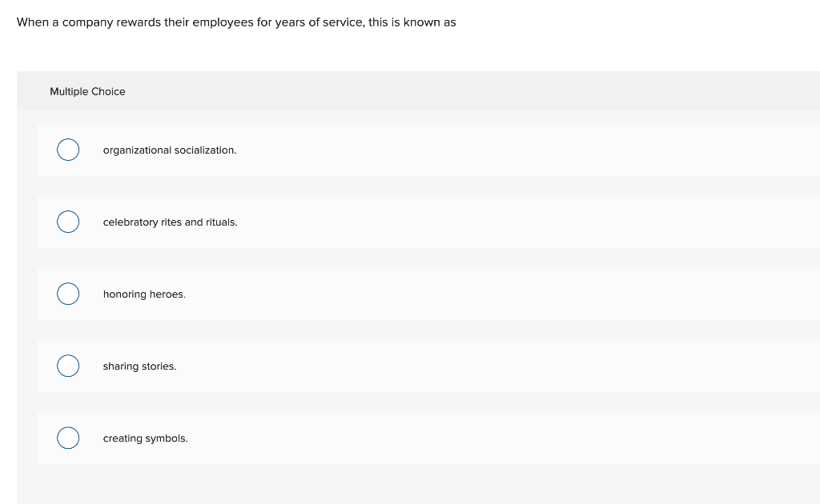Click the answer text celebratory rites and rituals
Screen dimensions: 820x504
point(169,222)
